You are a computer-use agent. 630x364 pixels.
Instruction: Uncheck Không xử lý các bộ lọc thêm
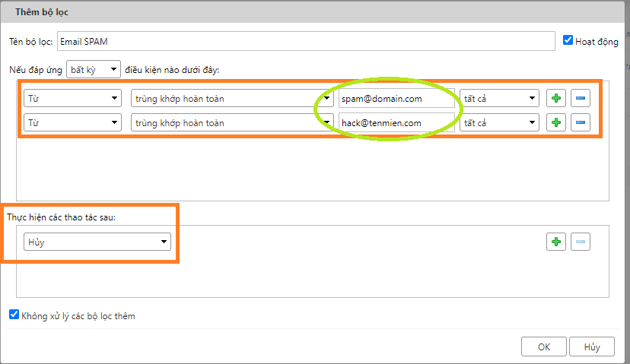coord(14,315)
